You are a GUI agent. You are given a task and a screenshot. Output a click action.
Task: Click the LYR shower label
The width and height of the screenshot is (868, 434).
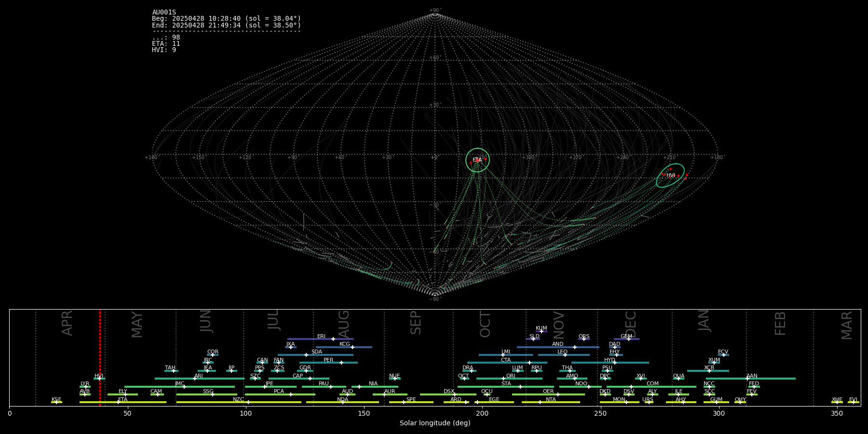(85, 384)
